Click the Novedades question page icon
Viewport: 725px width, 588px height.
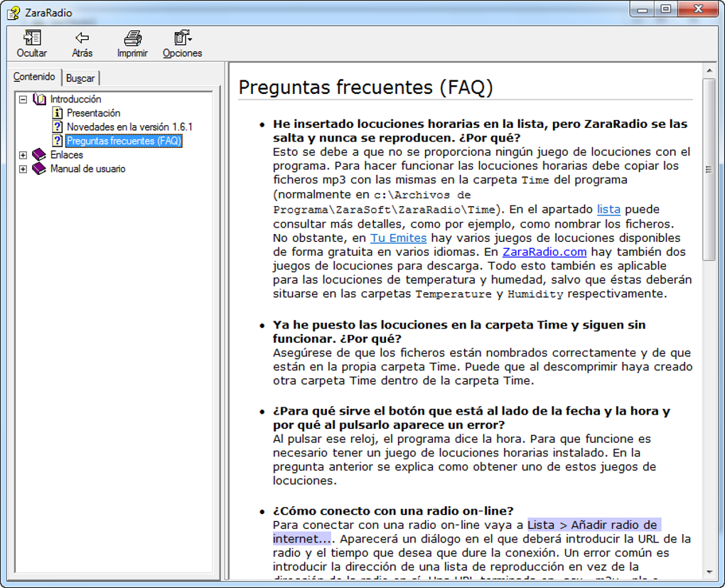(58, 127)
